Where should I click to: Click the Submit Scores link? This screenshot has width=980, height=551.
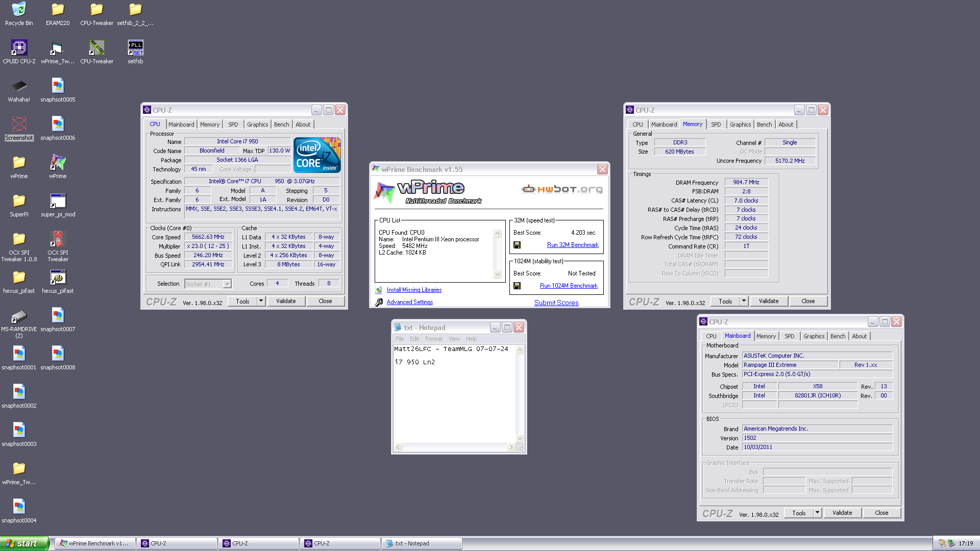pyautogui.click(x=556, y=303)
